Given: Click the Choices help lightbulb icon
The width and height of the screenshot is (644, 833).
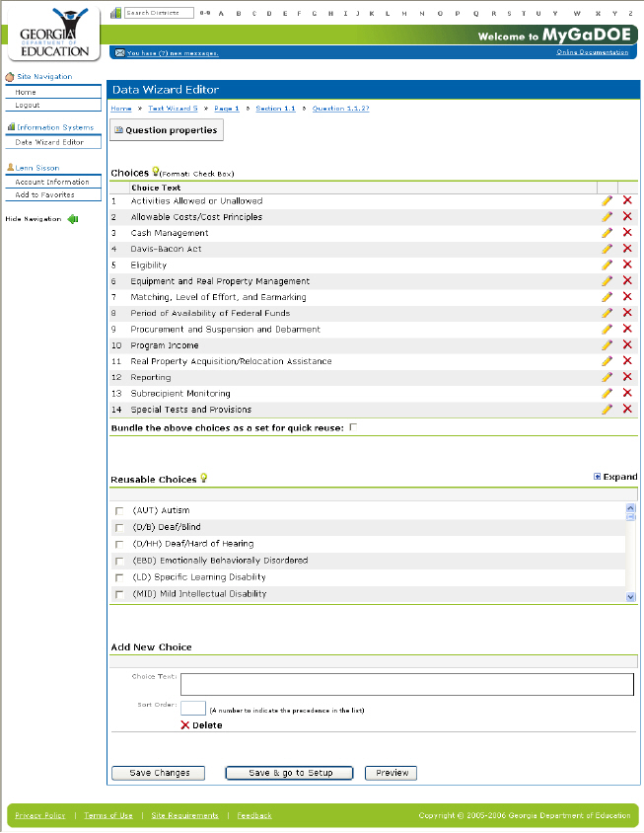Looking at the screenshot, I should (155, 171).
